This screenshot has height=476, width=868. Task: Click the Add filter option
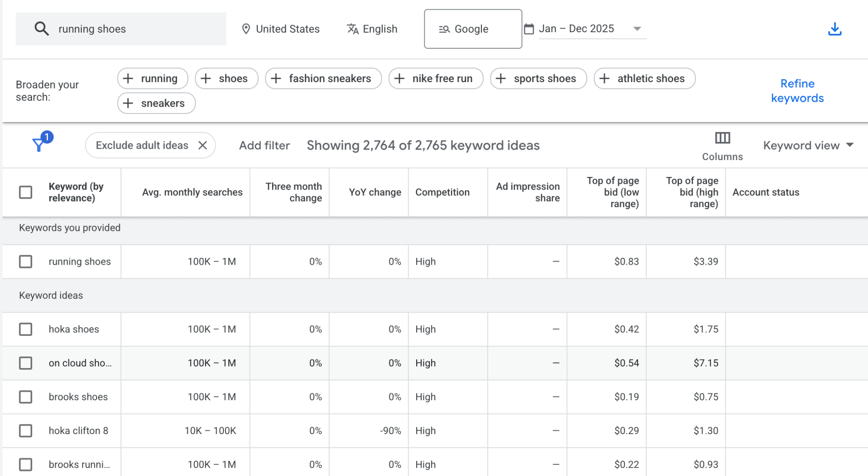264,145
